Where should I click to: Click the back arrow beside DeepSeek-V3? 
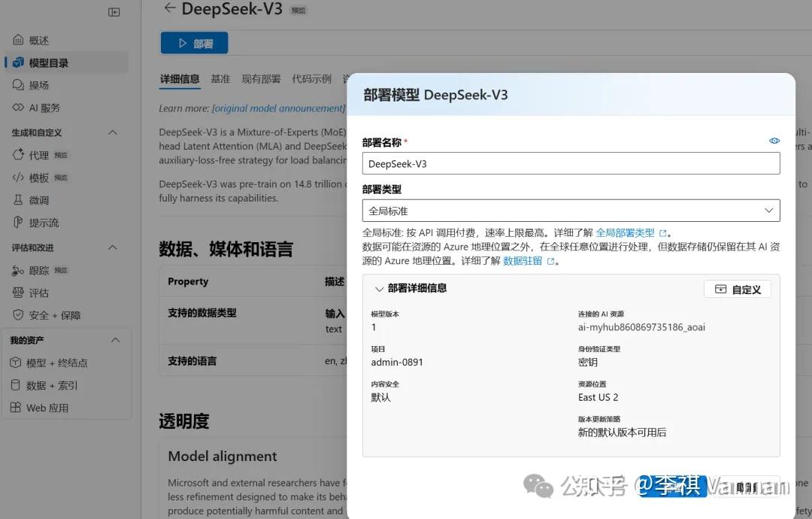[x=169, y=9]
